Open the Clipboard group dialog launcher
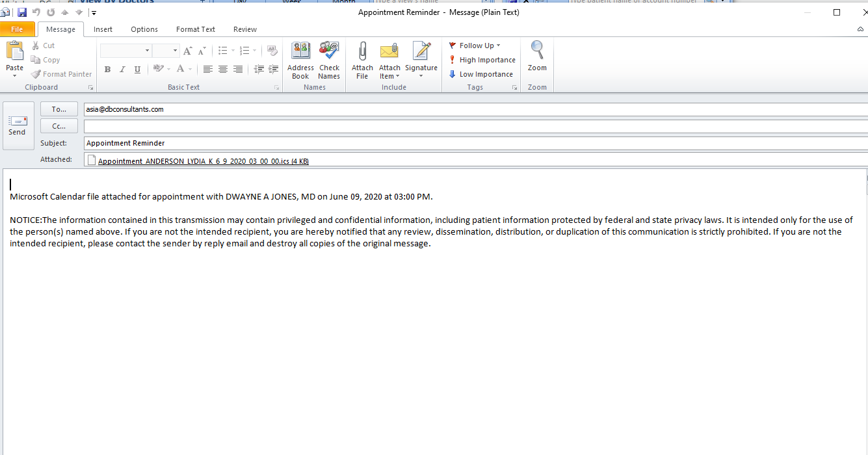The width and height of the screenshot is (868, 455). (90, 87)
